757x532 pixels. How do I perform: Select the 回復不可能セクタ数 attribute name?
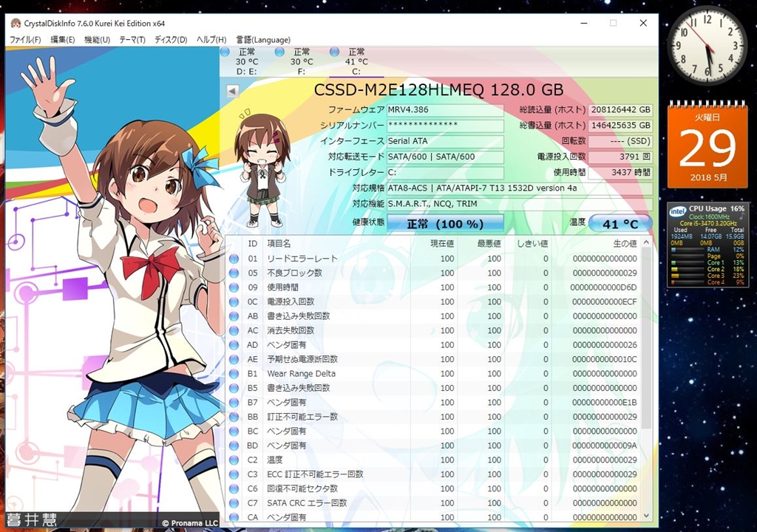(x=302, y=489)
